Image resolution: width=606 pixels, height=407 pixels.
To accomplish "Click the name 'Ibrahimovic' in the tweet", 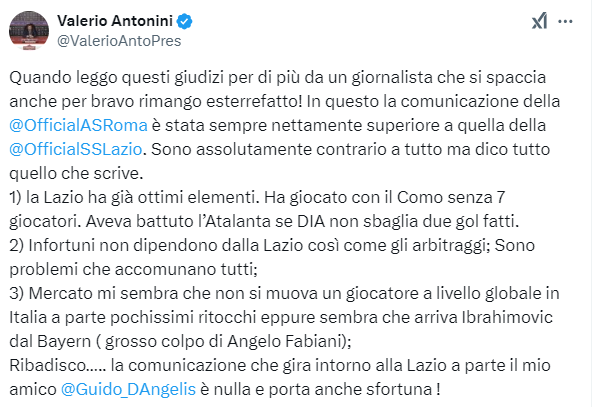I will coord(507,317).
